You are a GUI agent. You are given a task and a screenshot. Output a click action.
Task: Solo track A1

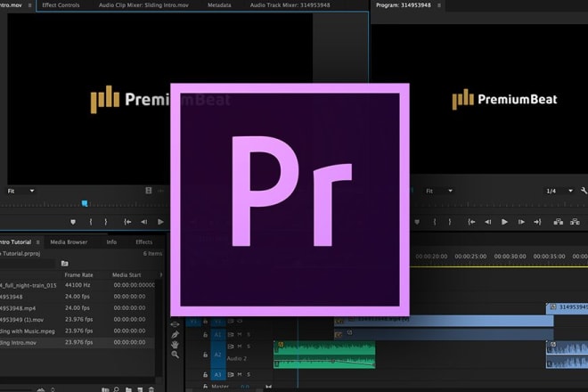249,334
